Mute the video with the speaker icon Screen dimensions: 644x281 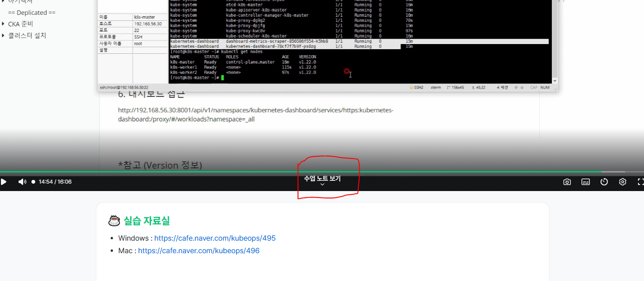(x=22, y=182)
